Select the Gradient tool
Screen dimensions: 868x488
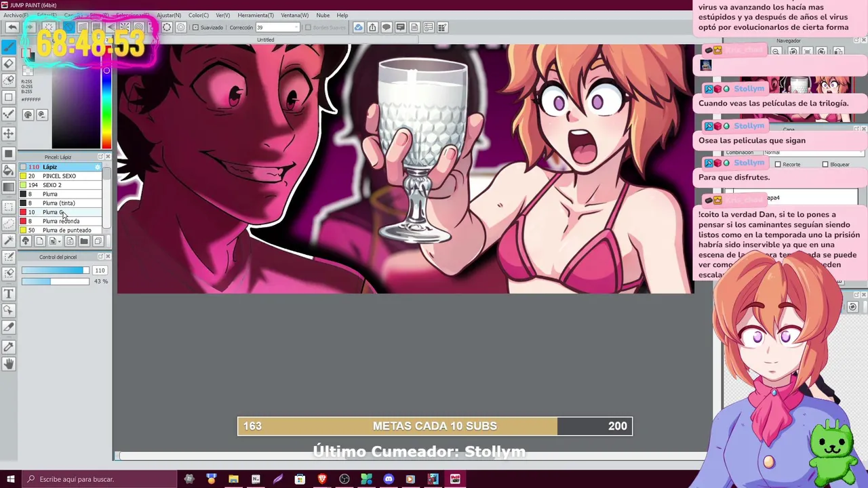[9, 187]
